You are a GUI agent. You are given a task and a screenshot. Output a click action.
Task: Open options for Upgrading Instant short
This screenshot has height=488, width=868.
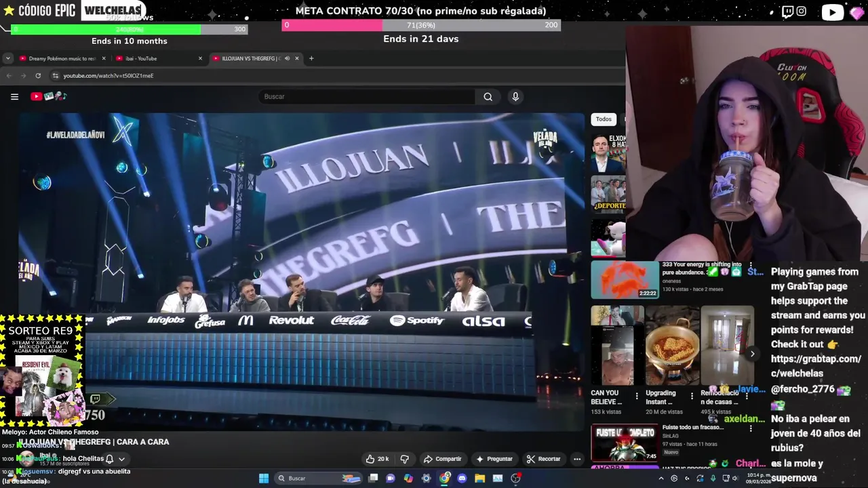tap(692, 396)
